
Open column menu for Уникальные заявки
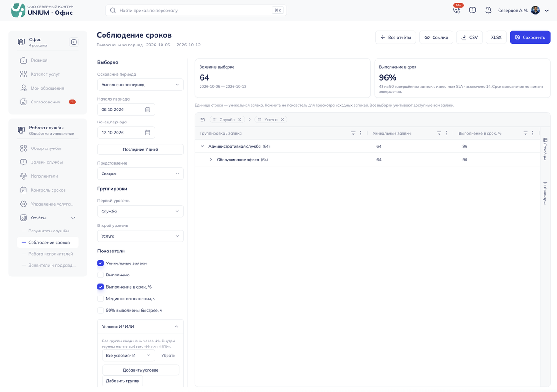click(x=447, y=133)
